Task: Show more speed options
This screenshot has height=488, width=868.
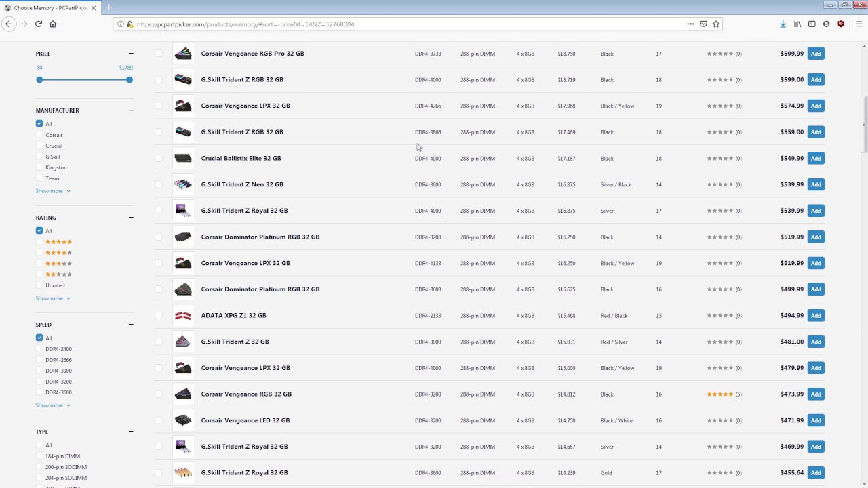Action: [53, 405]
